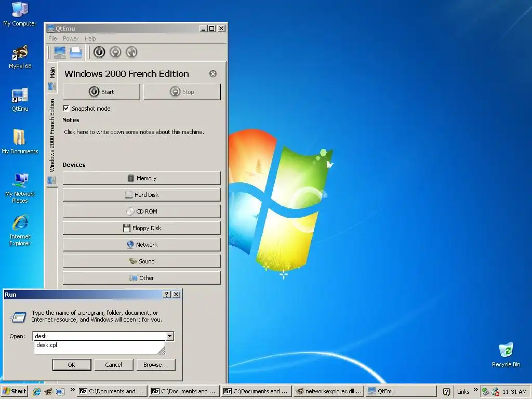Select the My Documents desktop icon
This screenshot has height=399, width=532.
[x=20, y=142]
